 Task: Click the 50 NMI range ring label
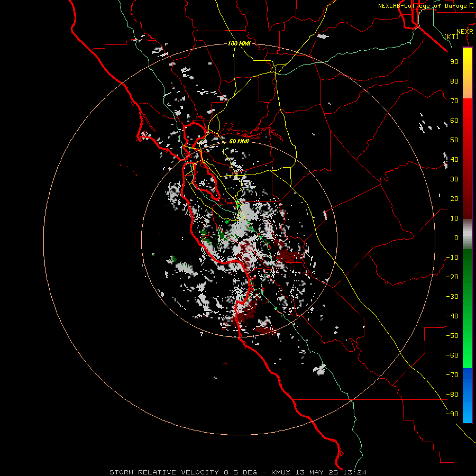(x=239, y=141)
